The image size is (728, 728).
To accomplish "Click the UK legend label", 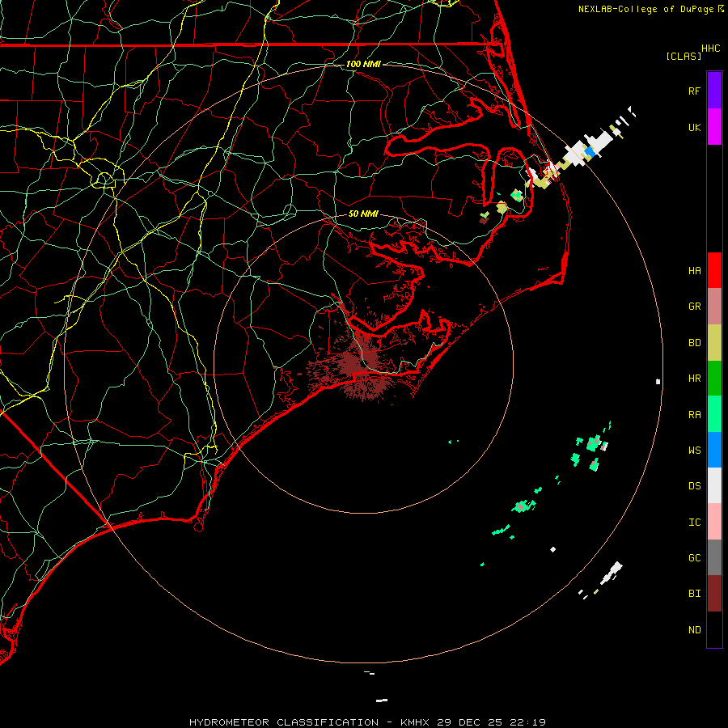I will (x=694, y=127).
